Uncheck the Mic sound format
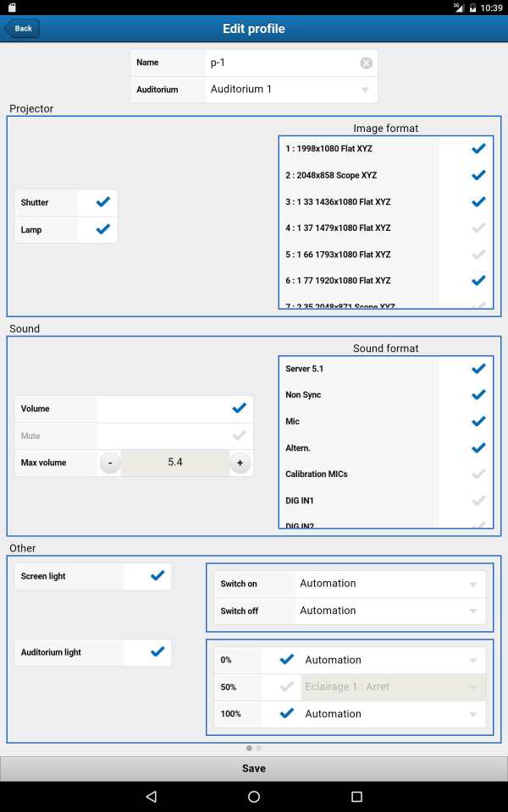The height and width of the screenshot is (812, 508). tap(478, 421)
